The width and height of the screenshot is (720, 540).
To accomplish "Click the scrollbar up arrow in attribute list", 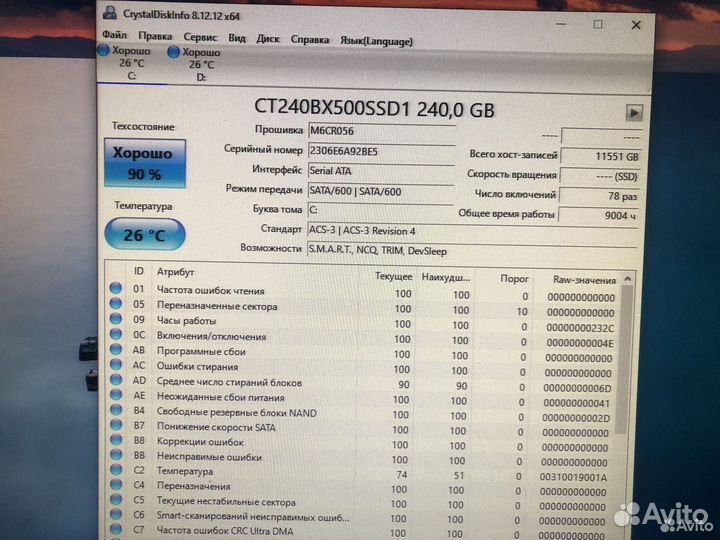I will [x=627, y=279].
